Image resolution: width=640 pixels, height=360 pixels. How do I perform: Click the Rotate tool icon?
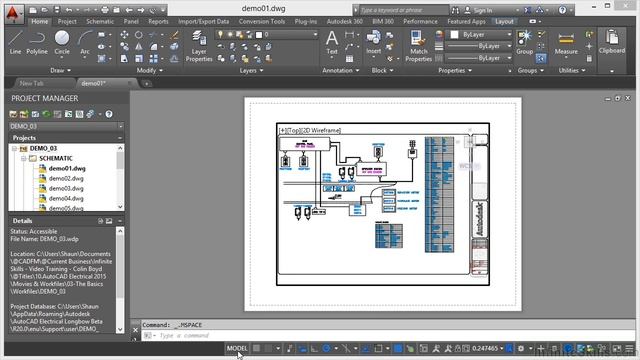pyautogui.click(x=139, y=35)
